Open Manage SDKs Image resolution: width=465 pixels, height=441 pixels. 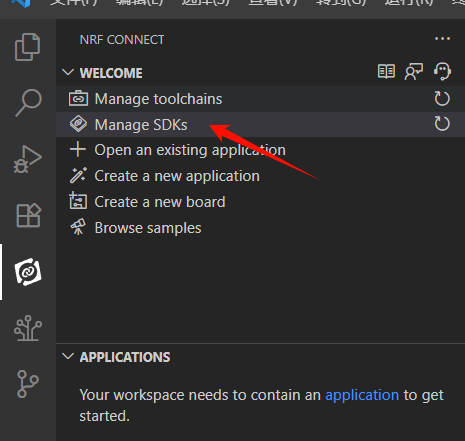point(260,125)
